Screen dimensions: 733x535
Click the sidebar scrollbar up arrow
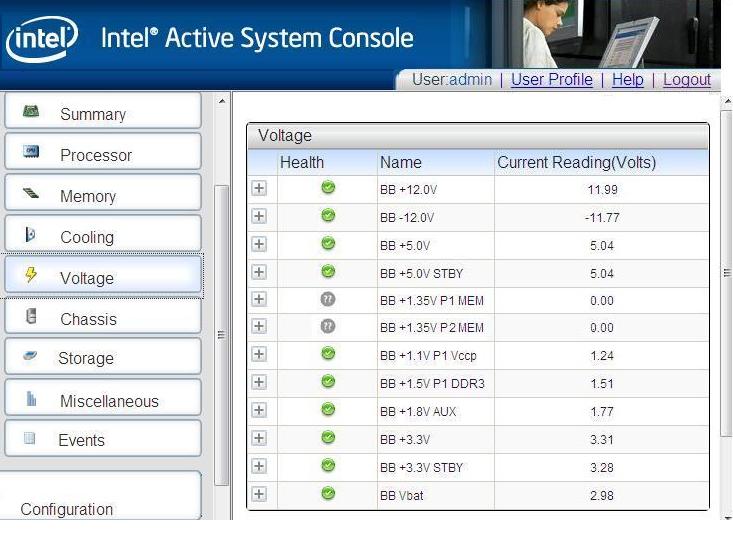(x=222, y=101)
